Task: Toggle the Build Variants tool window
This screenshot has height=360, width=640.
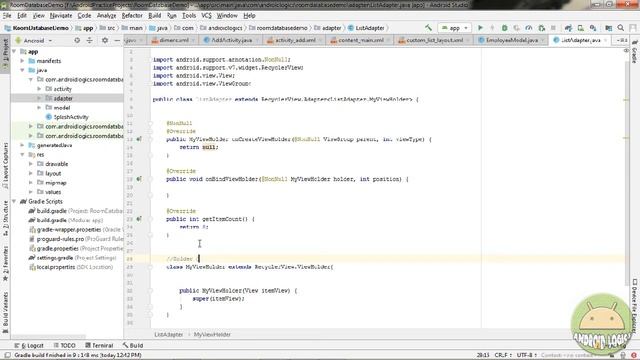Action: coord(5,313)
